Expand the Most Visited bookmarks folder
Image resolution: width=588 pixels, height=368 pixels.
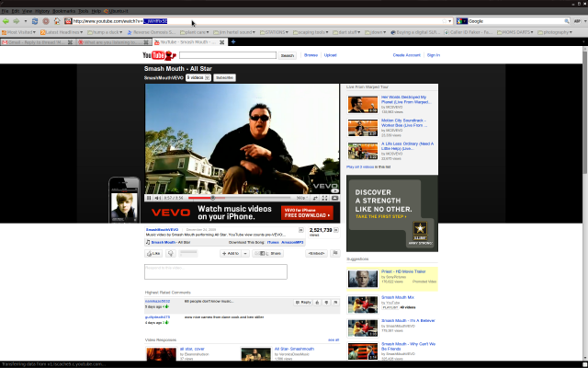(18, 32)
